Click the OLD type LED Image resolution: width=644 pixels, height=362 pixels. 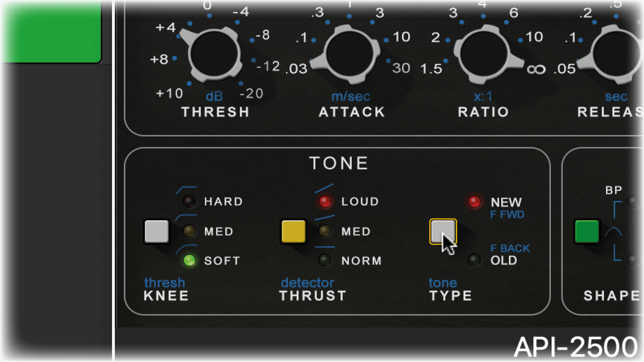tap(474, 260)
